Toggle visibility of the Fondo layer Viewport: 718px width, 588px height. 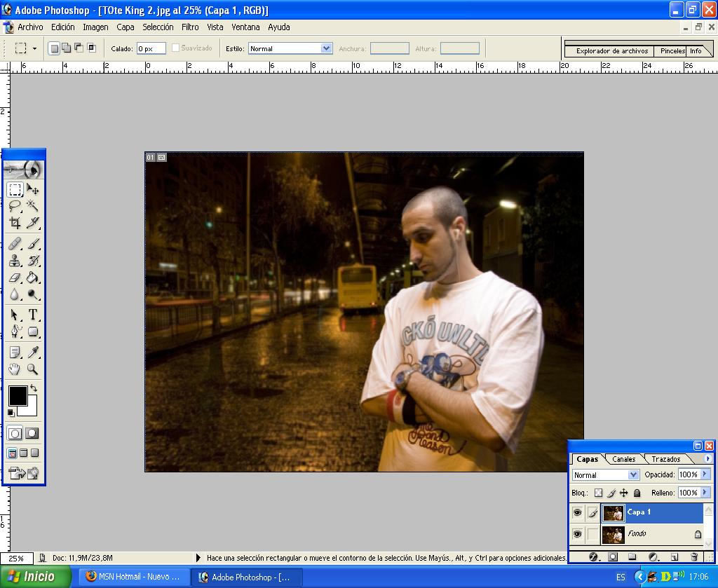pos(577,534)
